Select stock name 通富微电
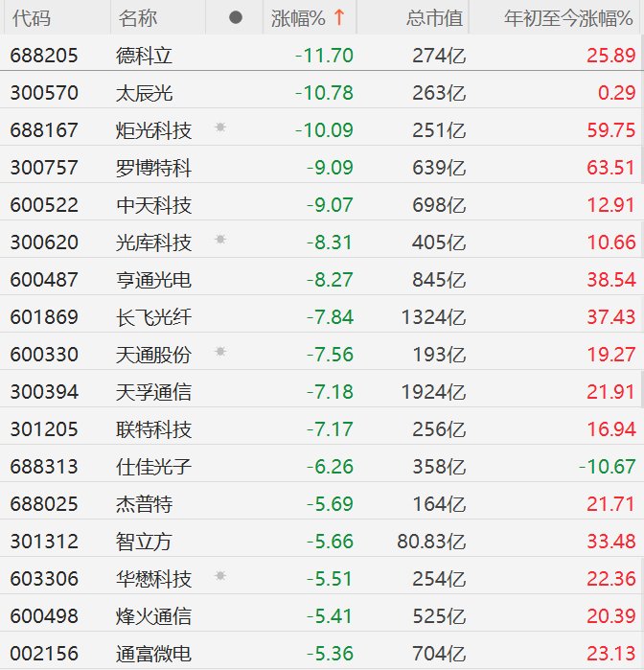This screenshot has height=670, width=644. [153, 654]
